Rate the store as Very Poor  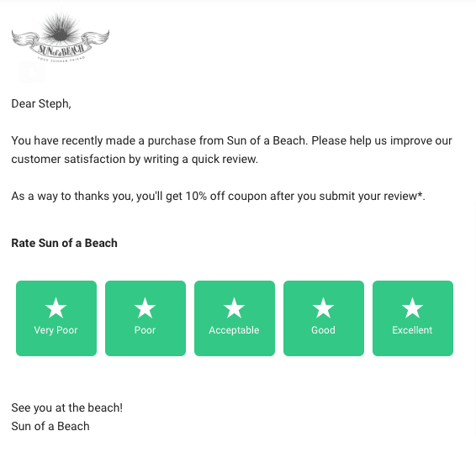pyautogui.click(x=56, y=318)
